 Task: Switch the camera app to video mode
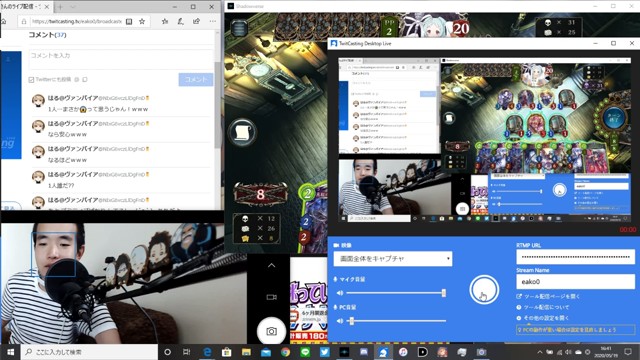271,297
